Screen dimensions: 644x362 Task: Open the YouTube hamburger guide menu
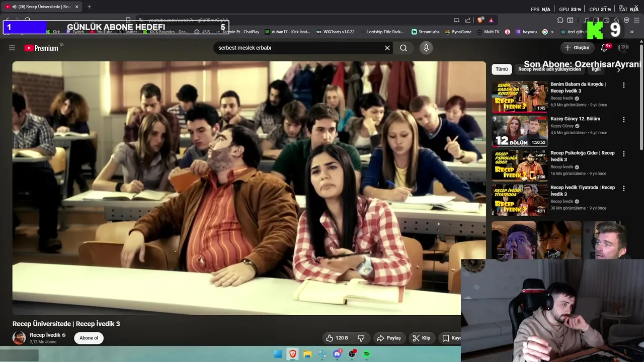(x=12, y=48)
